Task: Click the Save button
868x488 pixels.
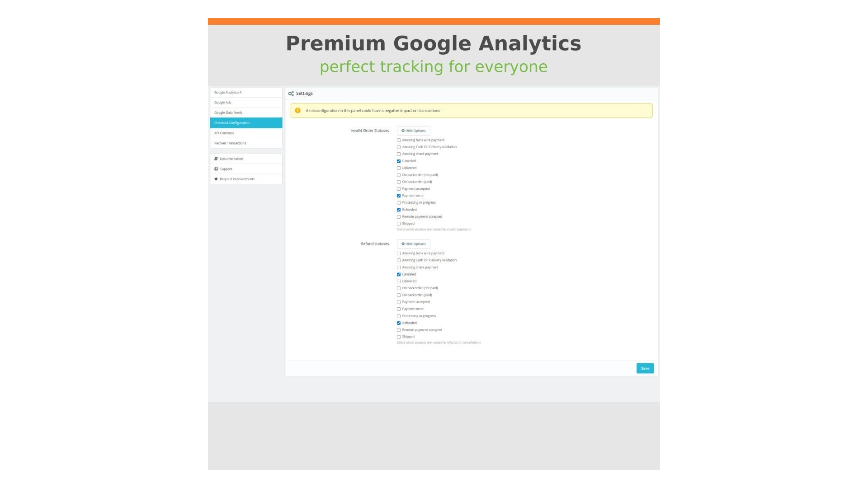Action: (645, 368)
